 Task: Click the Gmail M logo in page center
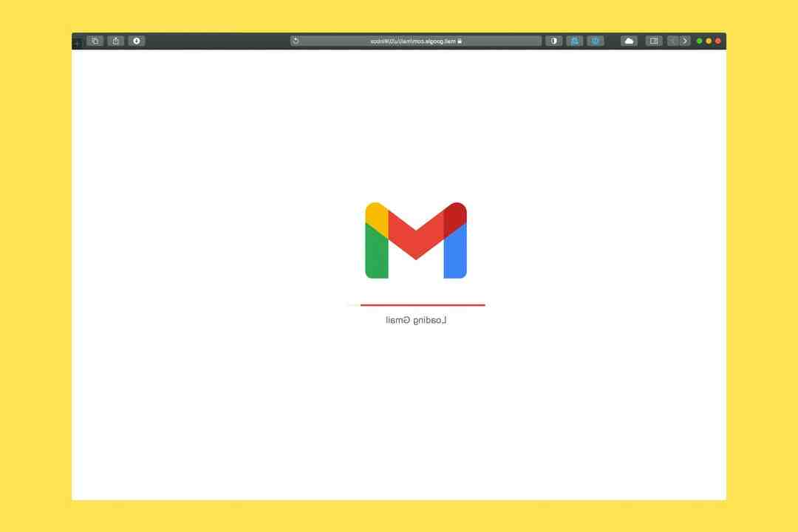[x=415, y=240]
